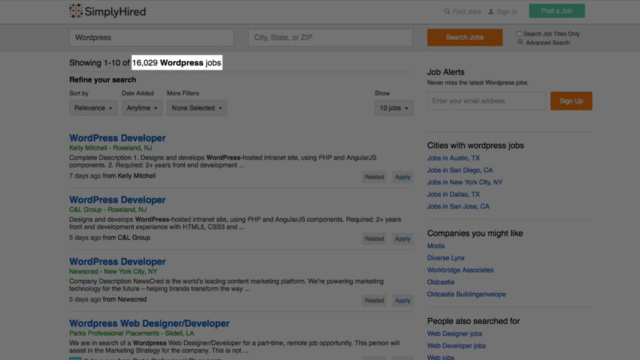The image size is (640, 360).
Task: Click the Advanced Search magnifier icon
Action: click(x=520, y=42)
